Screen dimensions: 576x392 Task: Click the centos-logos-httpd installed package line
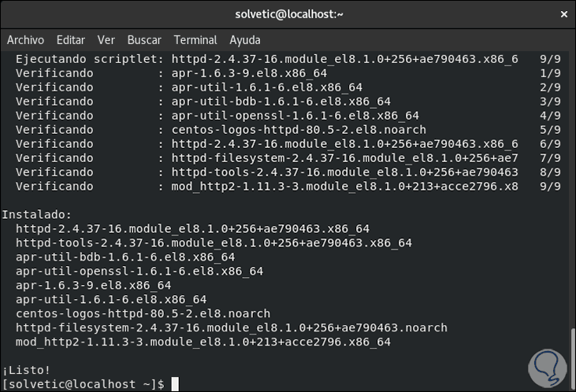(142, 313)
